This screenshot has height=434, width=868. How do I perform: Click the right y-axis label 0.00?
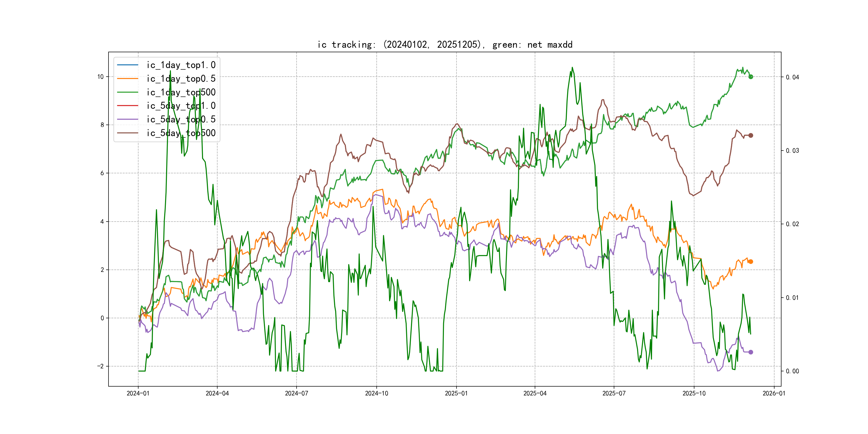pos(792,371)
